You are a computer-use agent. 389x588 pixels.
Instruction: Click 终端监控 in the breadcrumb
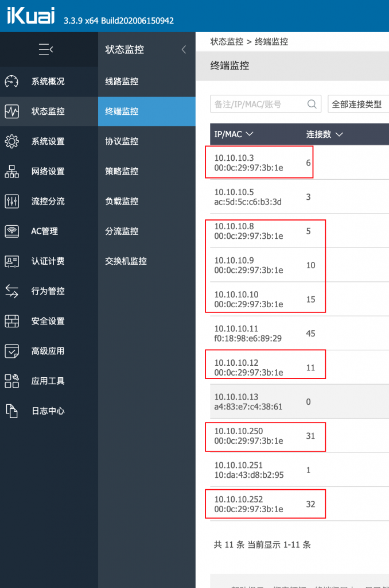coord(271,41)
